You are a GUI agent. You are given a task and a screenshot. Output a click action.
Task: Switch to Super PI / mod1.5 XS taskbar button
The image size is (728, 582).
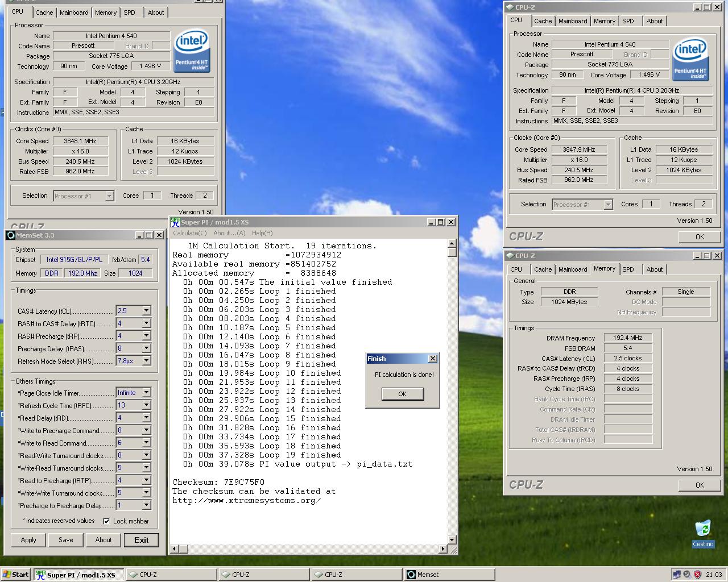pyautogui.click(x=78, y=575)
